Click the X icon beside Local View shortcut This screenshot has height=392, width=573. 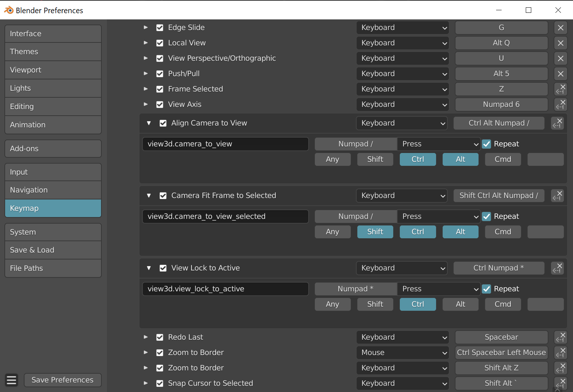pos(560,43)
